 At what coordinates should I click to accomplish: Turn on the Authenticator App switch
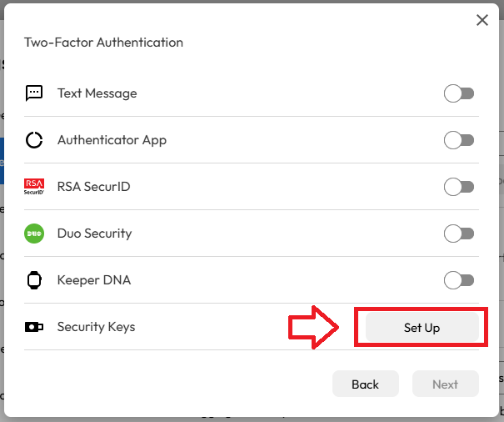(459, 140)
